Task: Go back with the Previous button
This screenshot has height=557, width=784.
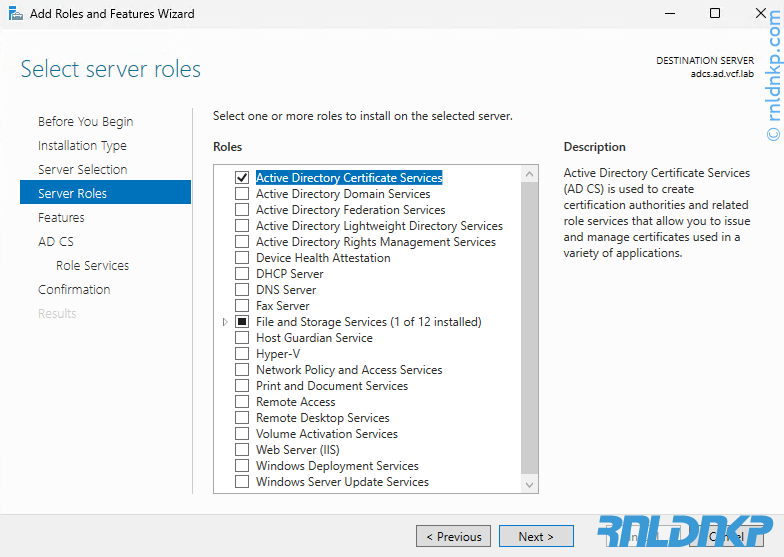Action: [x=453, y=536]
